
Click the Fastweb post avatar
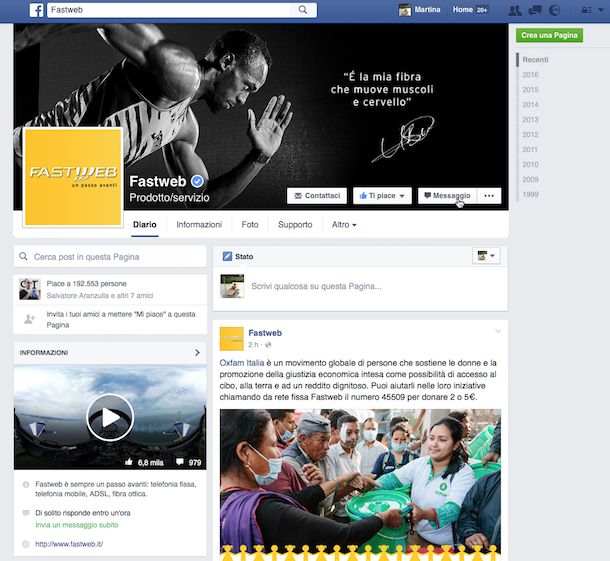pos(231,339)
